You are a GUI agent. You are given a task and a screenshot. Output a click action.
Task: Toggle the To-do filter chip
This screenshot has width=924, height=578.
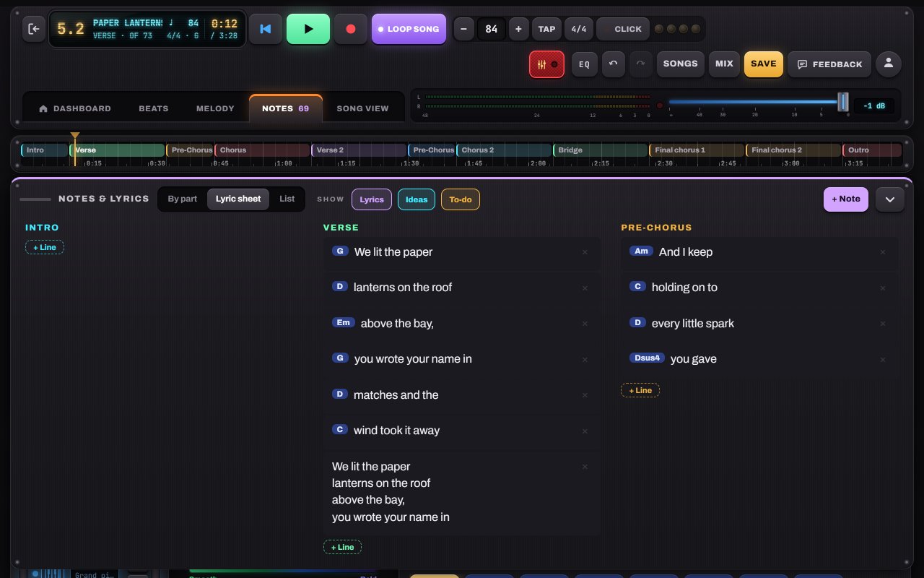coord(461,199)
